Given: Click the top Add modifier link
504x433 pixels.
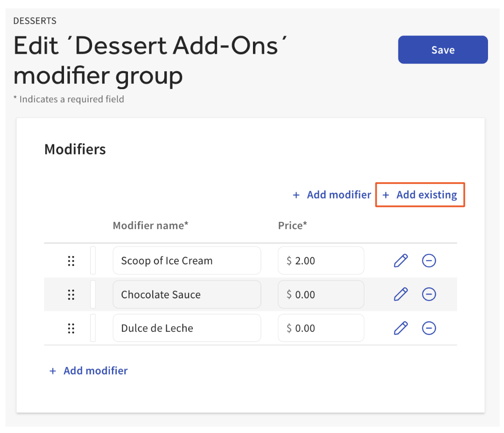Looking at the screenshot, I should pyautogui.click(x=332, y=195).
